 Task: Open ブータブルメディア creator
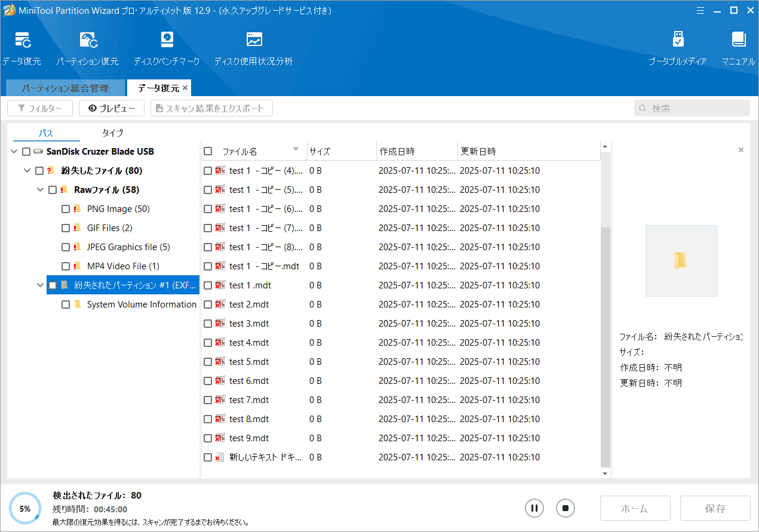[678, 48]
